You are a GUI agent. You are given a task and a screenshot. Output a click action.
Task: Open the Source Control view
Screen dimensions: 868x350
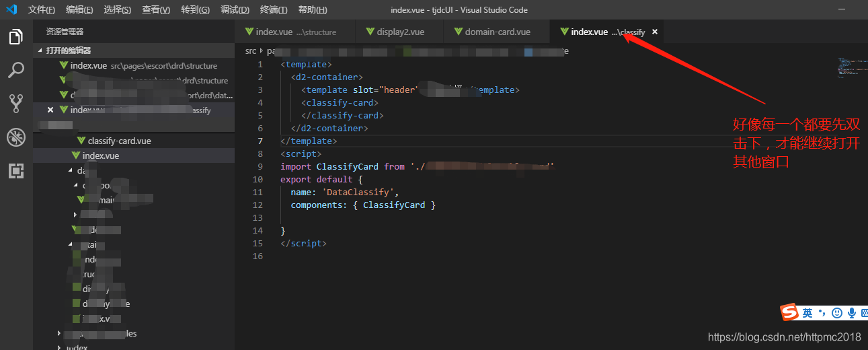[x=16, y=103]
